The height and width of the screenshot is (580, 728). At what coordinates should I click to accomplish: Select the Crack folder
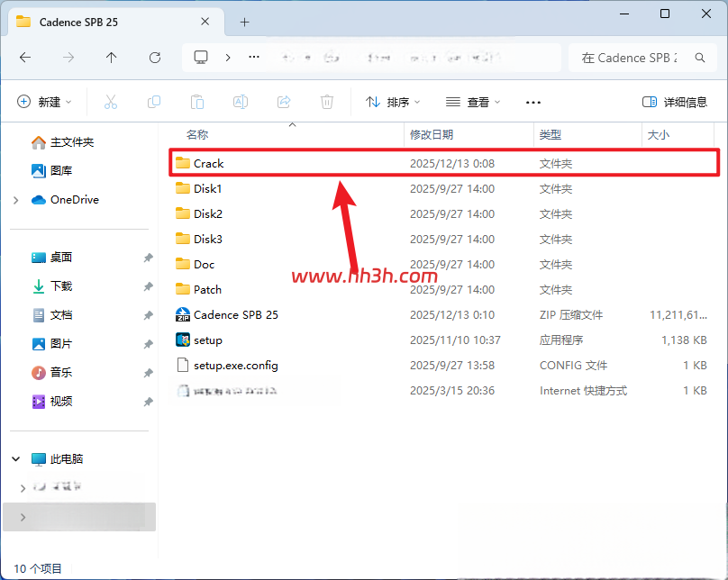click(444, 163)
